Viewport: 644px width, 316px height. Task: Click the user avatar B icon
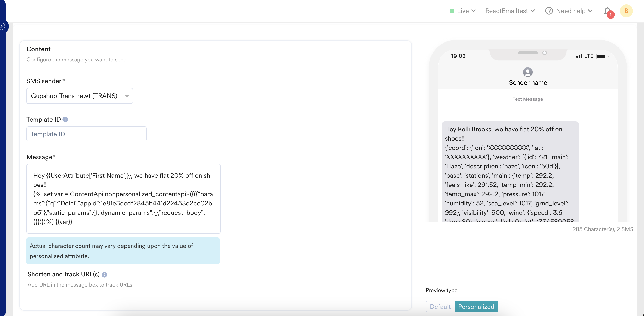(626, 11)
